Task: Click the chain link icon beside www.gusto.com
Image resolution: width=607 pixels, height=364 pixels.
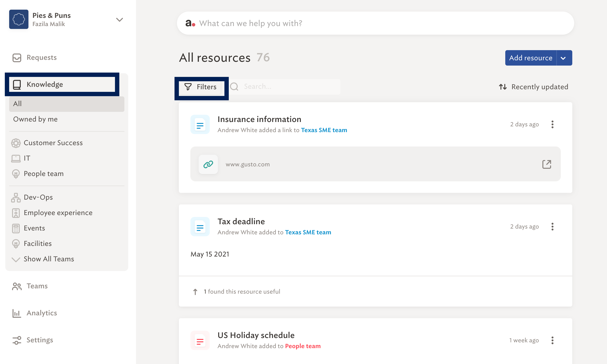Action: tap(208, 164)
